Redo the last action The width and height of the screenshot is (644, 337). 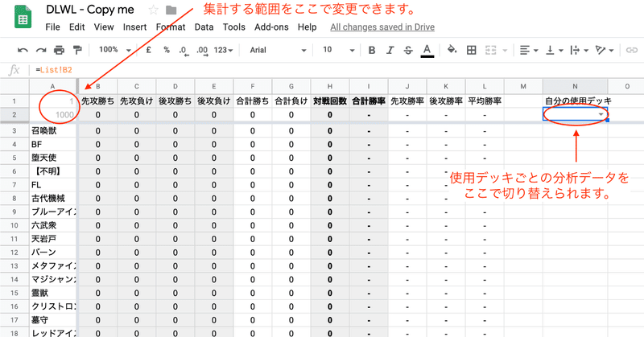41,50
